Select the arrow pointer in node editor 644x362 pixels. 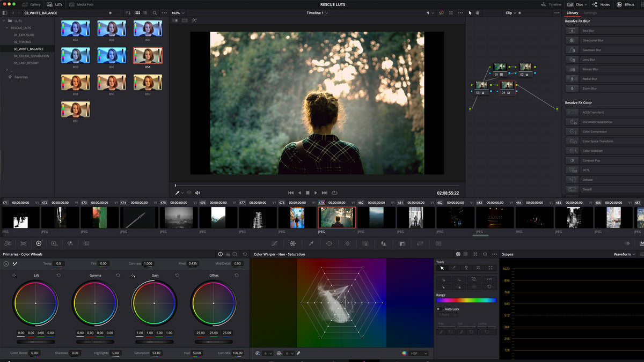click(470, 12)
